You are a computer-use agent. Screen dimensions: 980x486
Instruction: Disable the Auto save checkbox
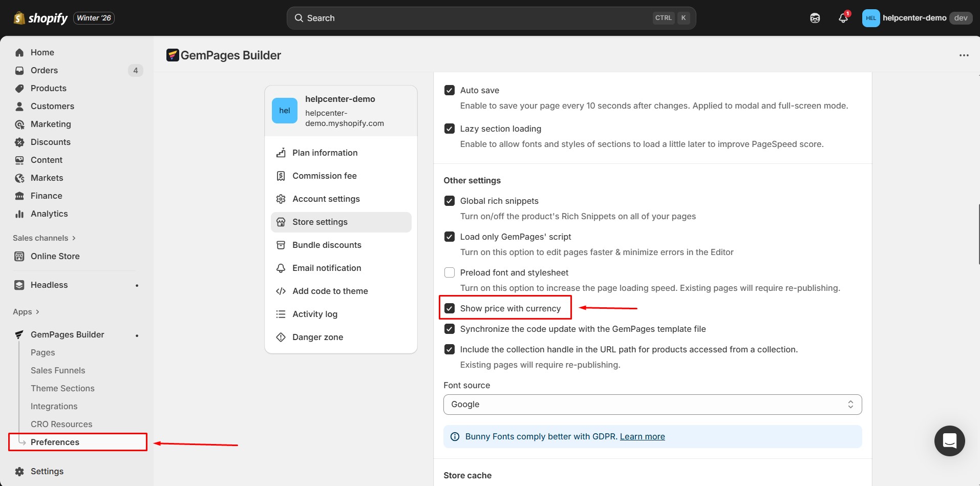click(x=450, y=90)
